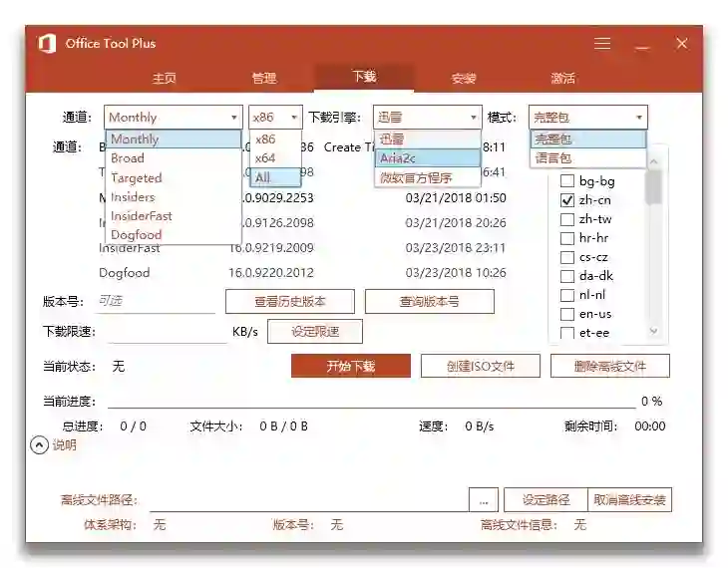Select 微软官方程序 download engine
Screen dimensions: 728x568
coord(427,177)
